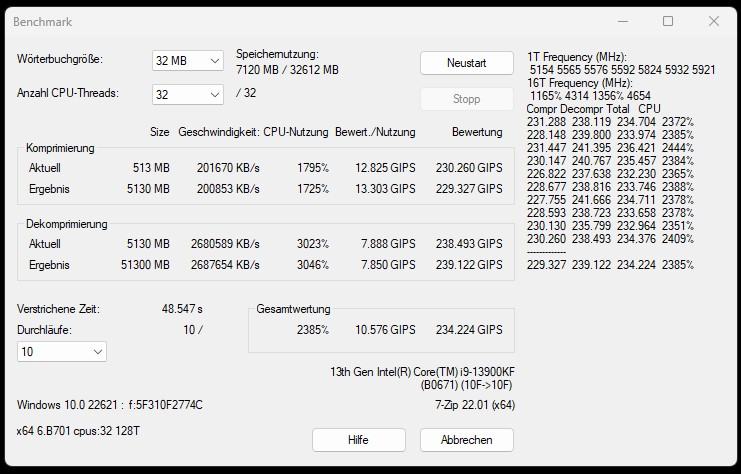Click the 7-Zip 22.01 (x64) version text
The height and width of the screenshot is (474, 741).
click(475, 405)
